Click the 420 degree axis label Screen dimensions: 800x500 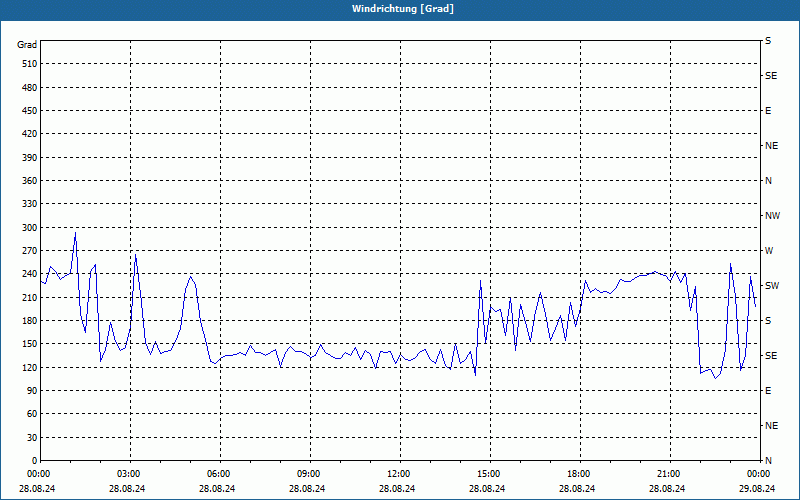pos(30,134)
